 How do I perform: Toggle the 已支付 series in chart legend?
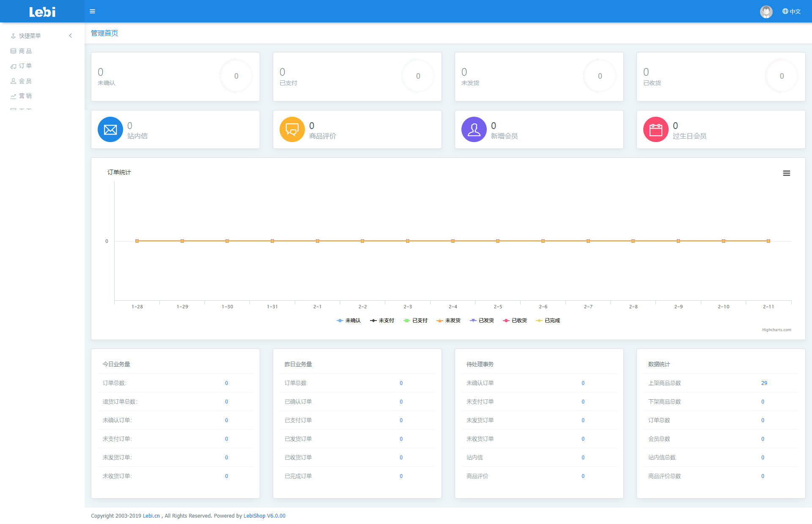[419, 321]
